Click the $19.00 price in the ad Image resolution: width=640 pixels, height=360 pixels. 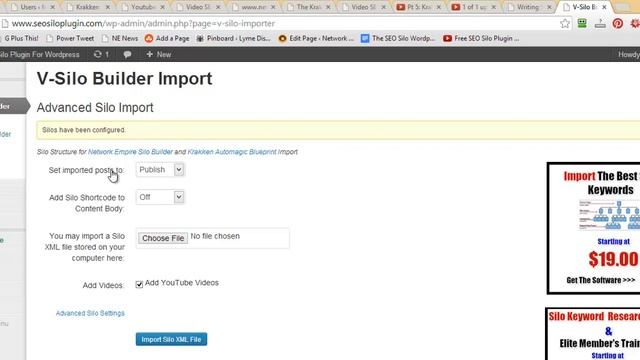point(613,259)
